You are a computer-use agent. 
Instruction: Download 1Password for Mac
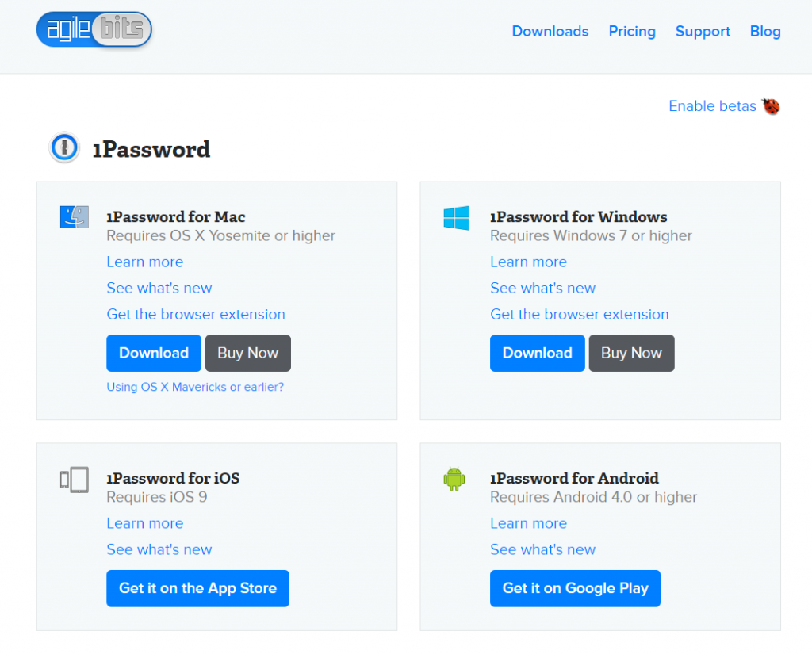coord(154,354)
